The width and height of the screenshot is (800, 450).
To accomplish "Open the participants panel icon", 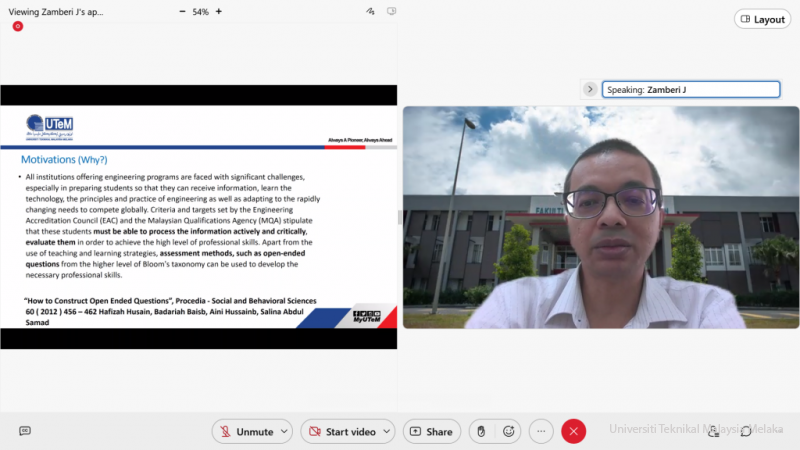I will pyautogui.click(x=715, y=431).
